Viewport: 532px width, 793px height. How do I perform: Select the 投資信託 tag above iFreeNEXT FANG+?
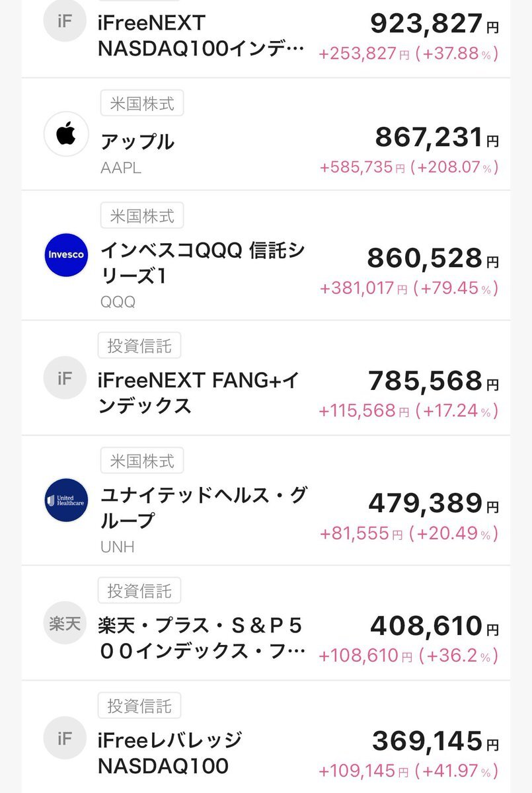point(139,346)
